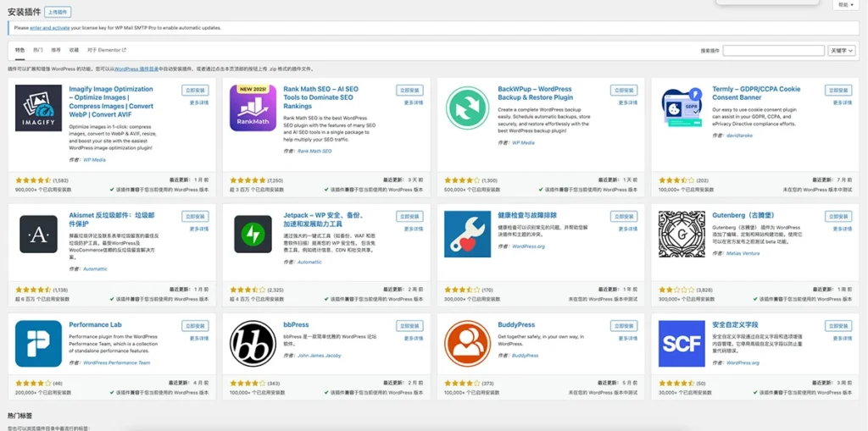Focus the 搜索插件 search field

(x=773, y=50)
